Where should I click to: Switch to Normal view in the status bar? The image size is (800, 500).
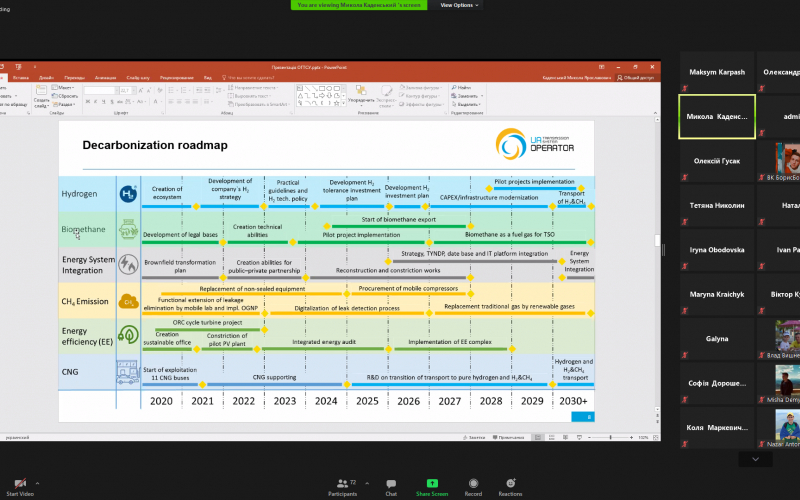coord(538,437)
